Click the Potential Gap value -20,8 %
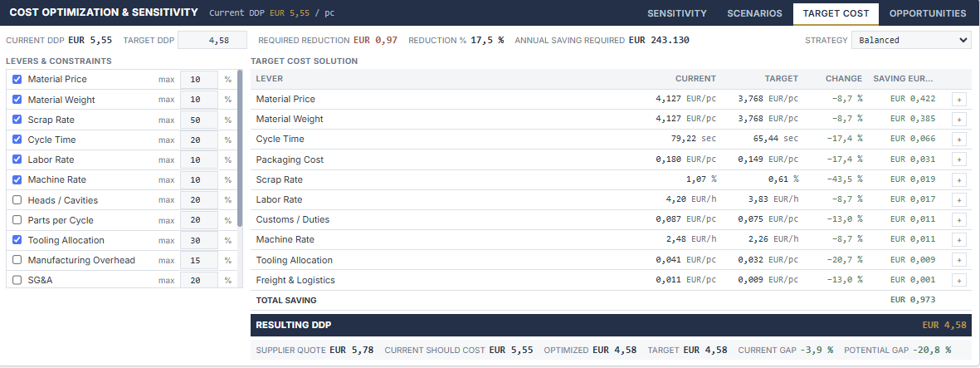The height and width of the screenshot is (368, 980). (932, 350)
